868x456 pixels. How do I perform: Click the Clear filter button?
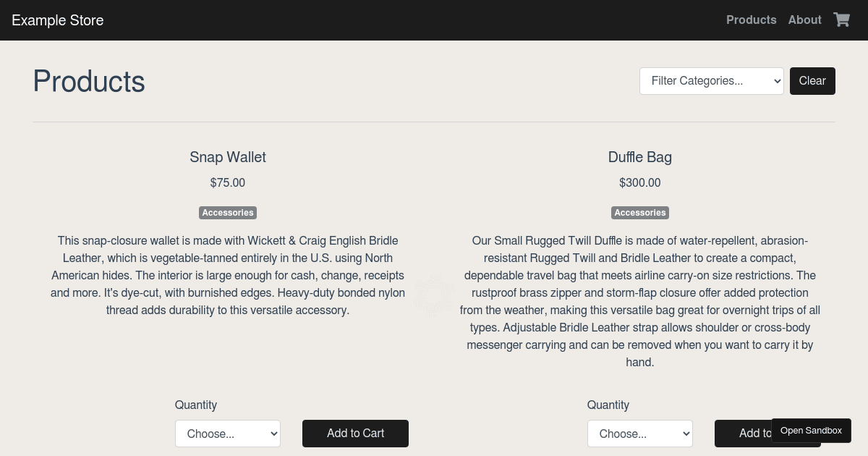(812, 81)
